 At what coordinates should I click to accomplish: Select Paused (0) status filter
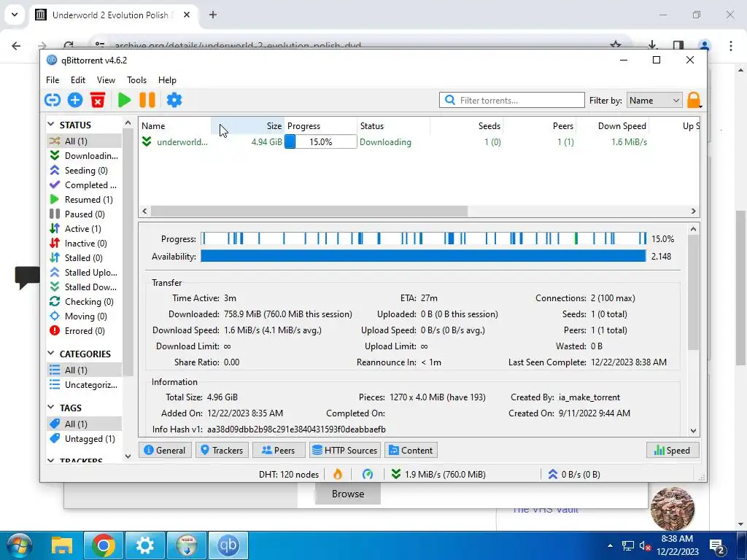click(84, 214)
